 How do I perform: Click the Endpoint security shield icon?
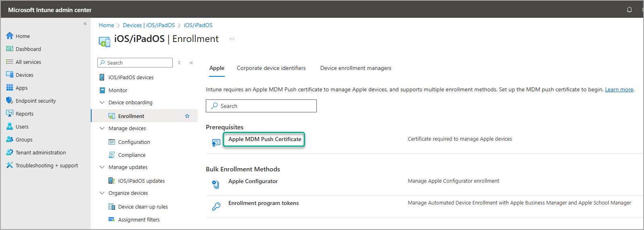pos(10,101)
